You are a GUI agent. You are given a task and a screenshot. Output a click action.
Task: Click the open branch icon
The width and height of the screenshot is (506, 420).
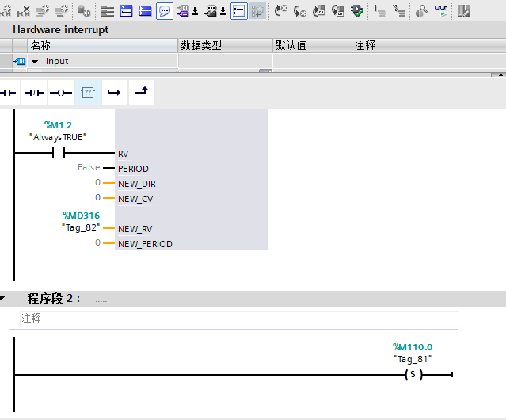tap(114, 93)
